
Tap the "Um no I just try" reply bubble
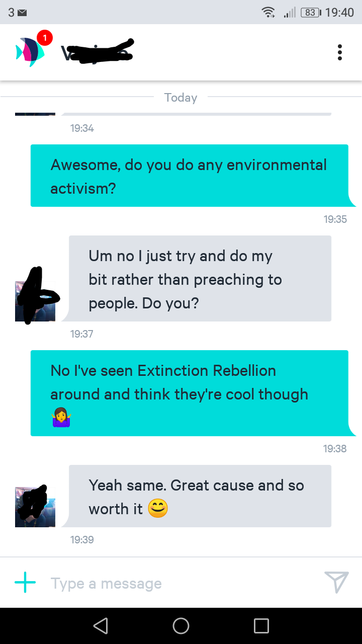[200, 278]
